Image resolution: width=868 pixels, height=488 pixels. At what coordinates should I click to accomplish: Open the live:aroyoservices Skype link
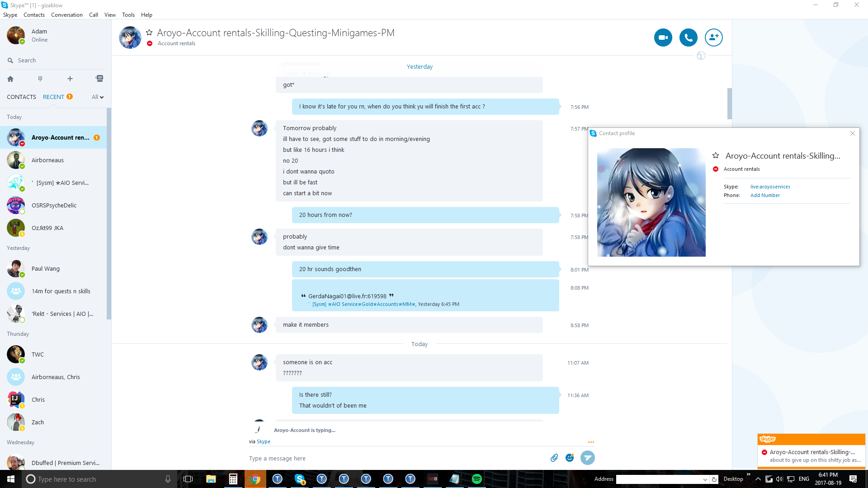pyautogui.click(x=770, y=187)
